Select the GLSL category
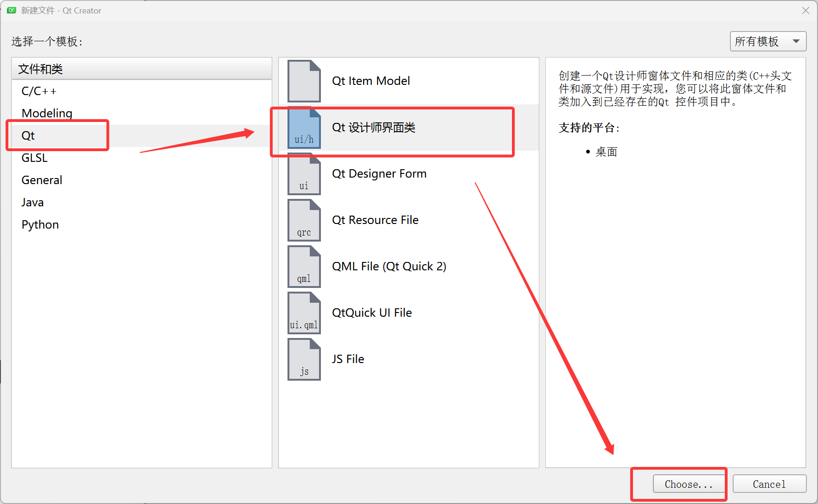Image resolution: width=818 pixels, height=504 pixels. point(141,158)
